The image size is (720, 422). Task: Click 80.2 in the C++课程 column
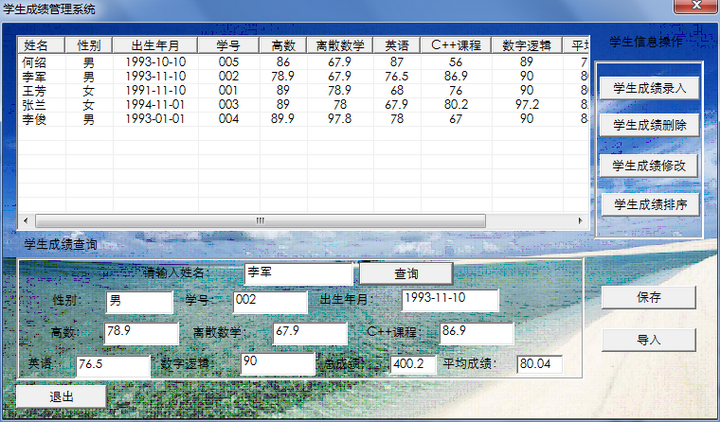[x=456, y=105]
